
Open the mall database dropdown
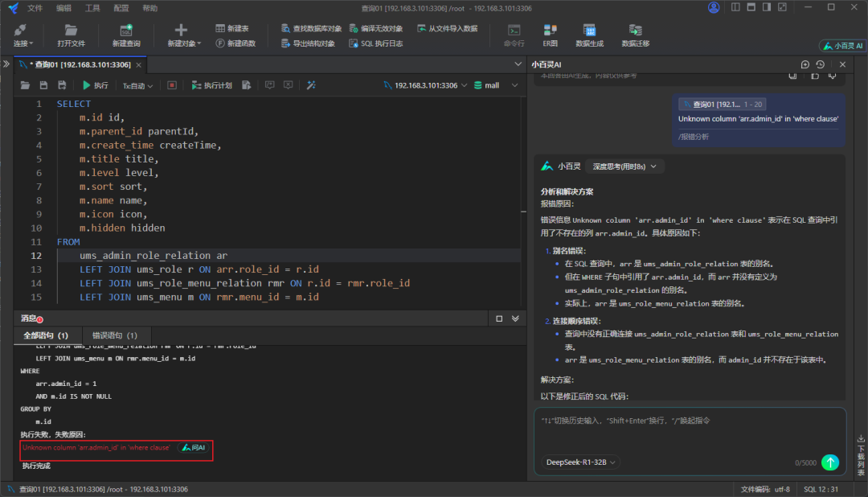pos(493,85)
